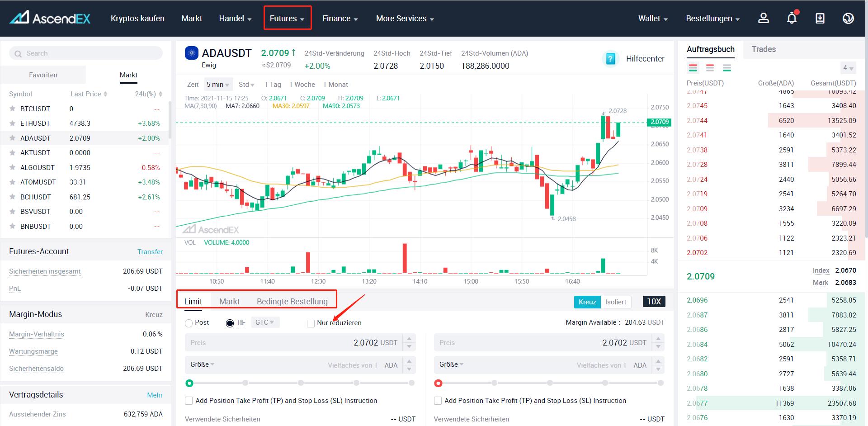The image size is (868, 426).
Task: Open the Wallet dropdown
Action: pyautogui.click(x=653, y=19)
